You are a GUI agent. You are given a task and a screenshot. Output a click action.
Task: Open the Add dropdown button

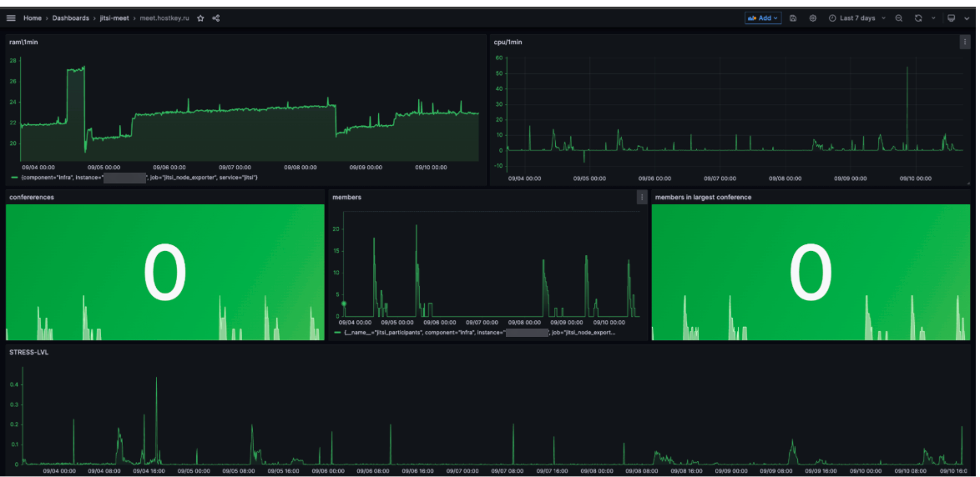(x=763, y=18)
